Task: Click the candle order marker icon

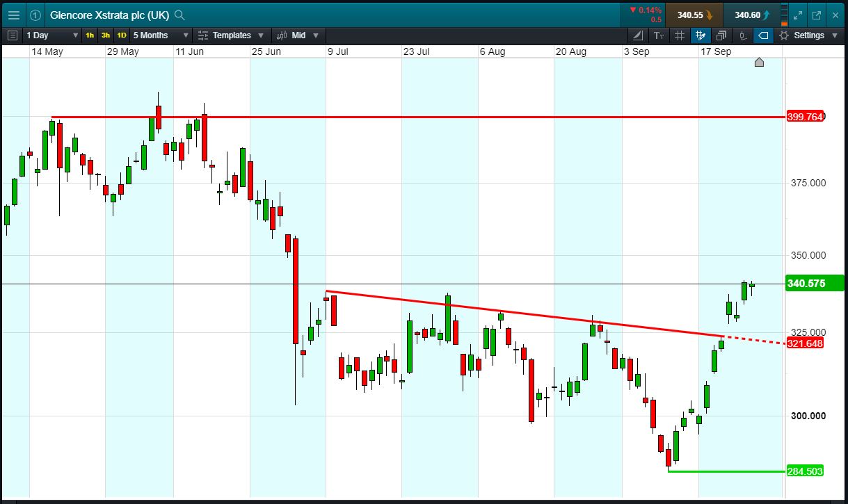Action: (742, 35)
